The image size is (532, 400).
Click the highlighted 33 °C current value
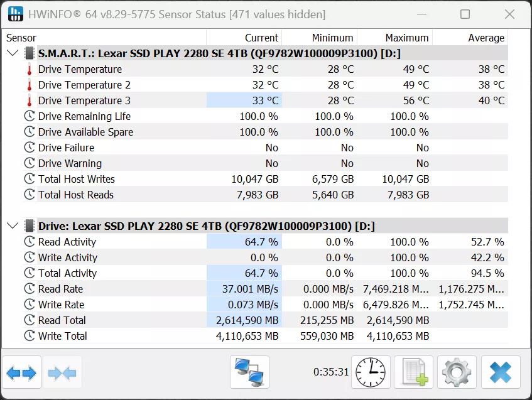(x=265, y=100)
